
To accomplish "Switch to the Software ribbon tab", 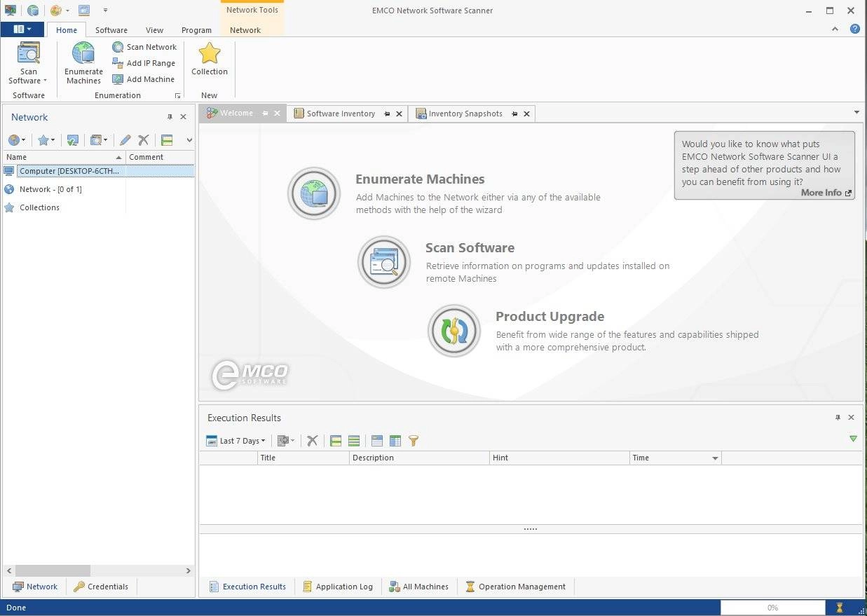I will [x=111, y=30].
